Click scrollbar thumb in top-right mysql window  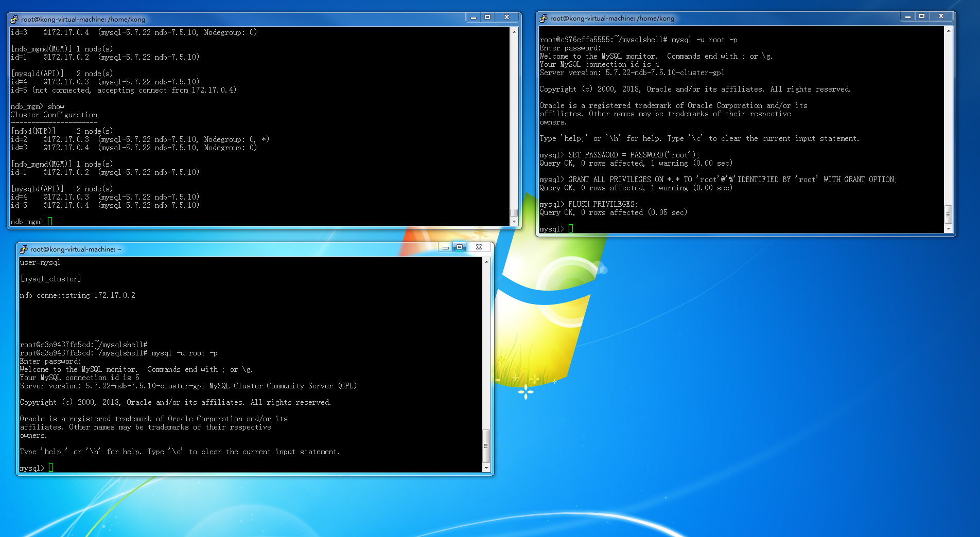click(x=949, y=214)
